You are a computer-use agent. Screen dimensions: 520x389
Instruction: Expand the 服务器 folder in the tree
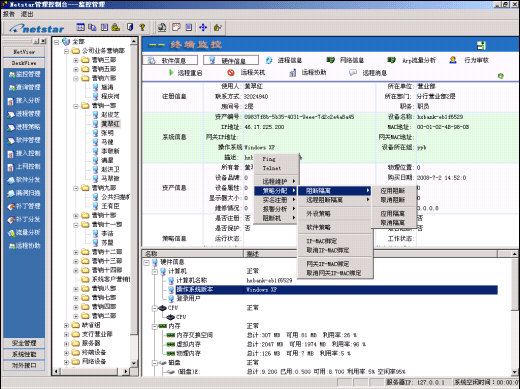click(x=67, y=343)
